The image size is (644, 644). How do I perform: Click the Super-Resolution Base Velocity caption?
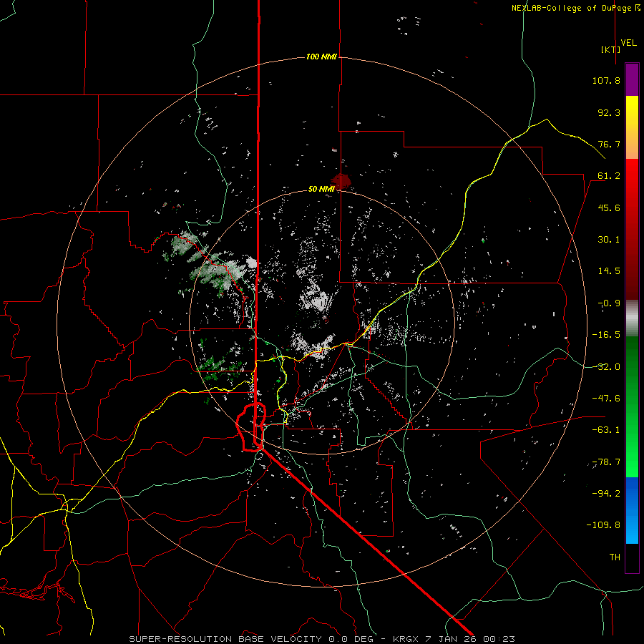point(321,639)
